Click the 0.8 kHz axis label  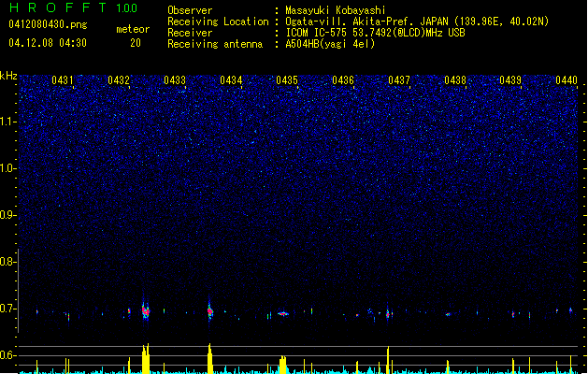click(8, 262)
